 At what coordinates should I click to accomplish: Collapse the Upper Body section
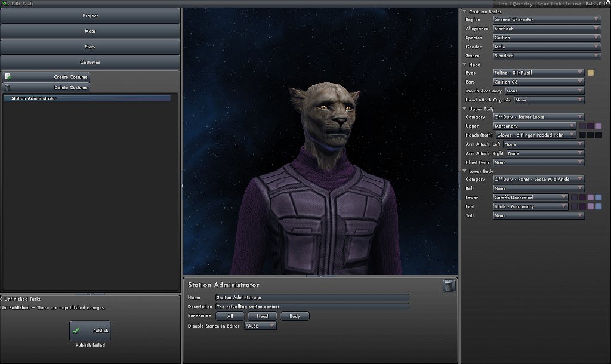(464, 109)
